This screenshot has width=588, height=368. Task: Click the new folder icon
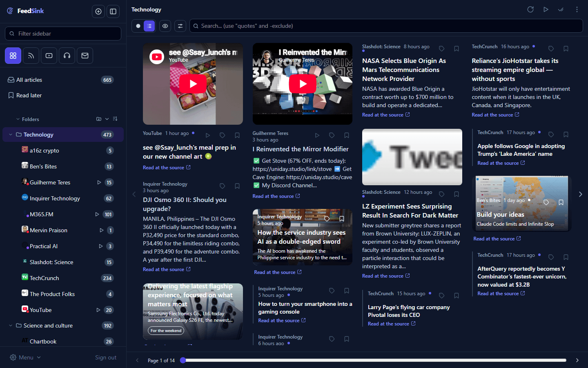(x=98, y=119)
